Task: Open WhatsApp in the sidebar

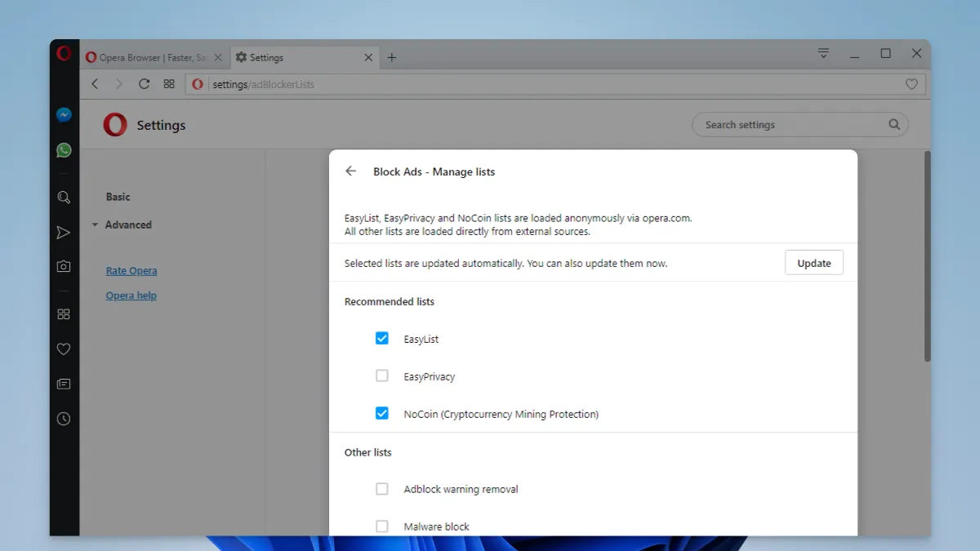Action: (x=64, y=150)
